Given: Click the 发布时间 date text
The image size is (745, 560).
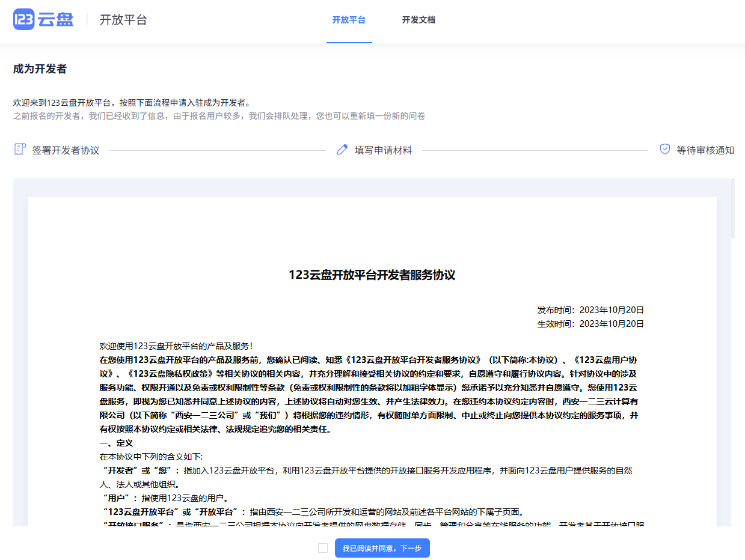Looking at the screenshot, I should (590, 310).
